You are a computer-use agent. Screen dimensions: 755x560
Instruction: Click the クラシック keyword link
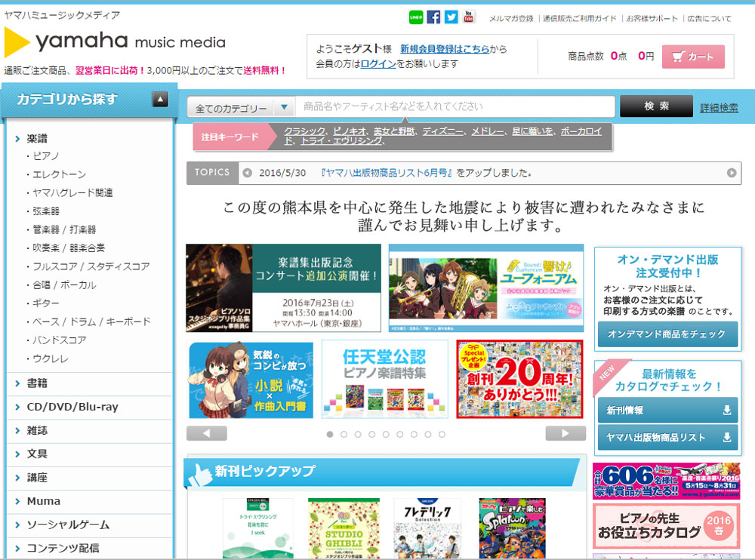(x=304, y=131)
